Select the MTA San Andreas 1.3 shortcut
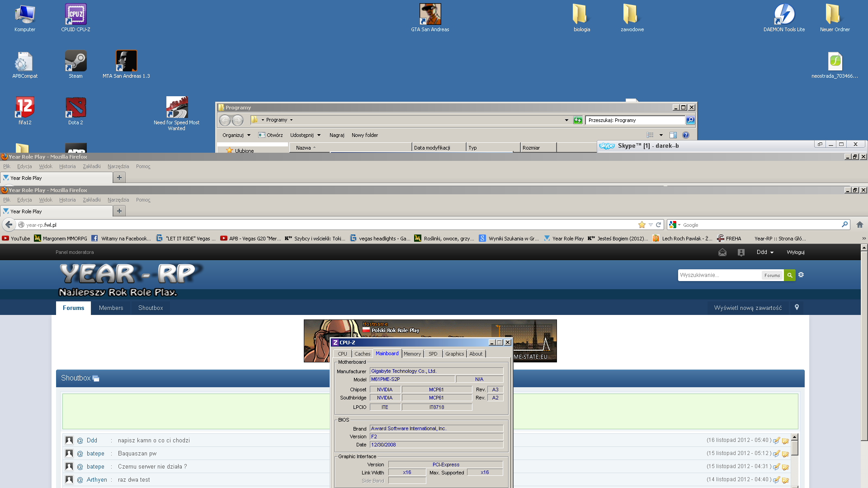The width and height of the screenshot is (868, 488). 126,65
